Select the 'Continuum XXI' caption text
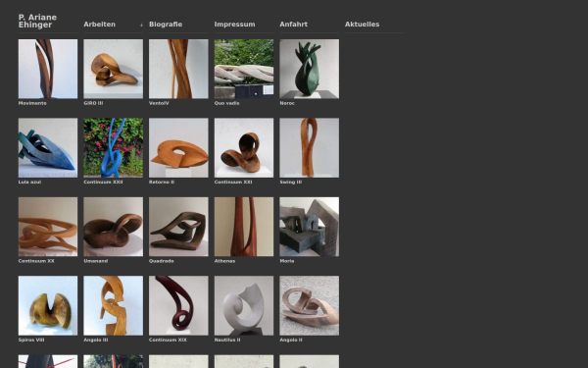The image size is (588, 368). click(x=233, y=183)
